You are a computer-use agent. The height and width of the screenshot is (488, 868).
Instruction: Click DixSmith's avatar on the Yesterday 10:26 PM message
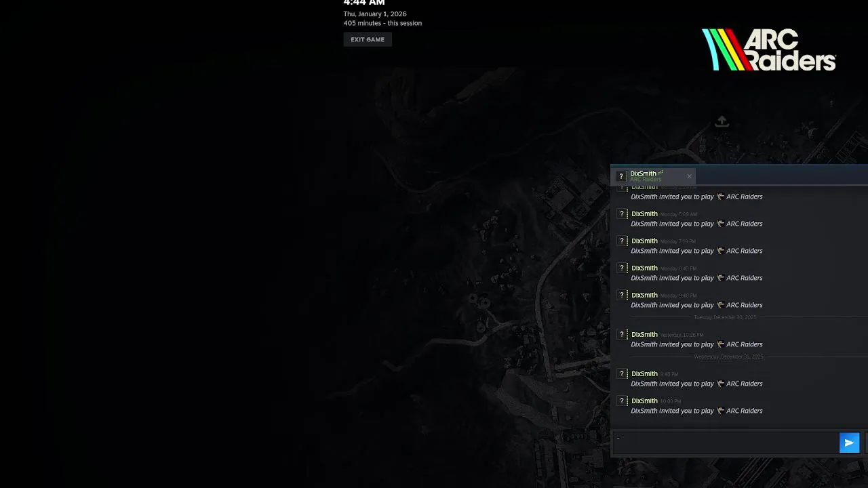coord(621,335)
